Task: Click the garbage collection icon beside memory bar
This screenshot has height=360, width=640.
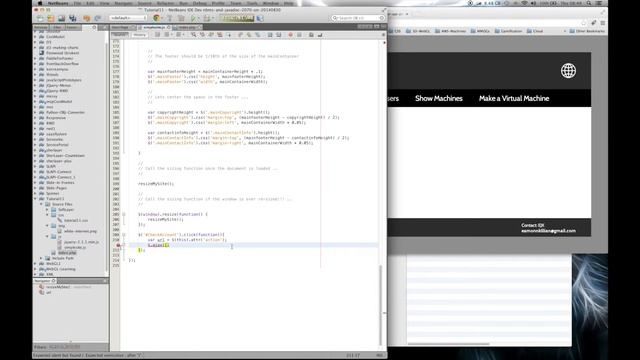Action: [260, 18]
